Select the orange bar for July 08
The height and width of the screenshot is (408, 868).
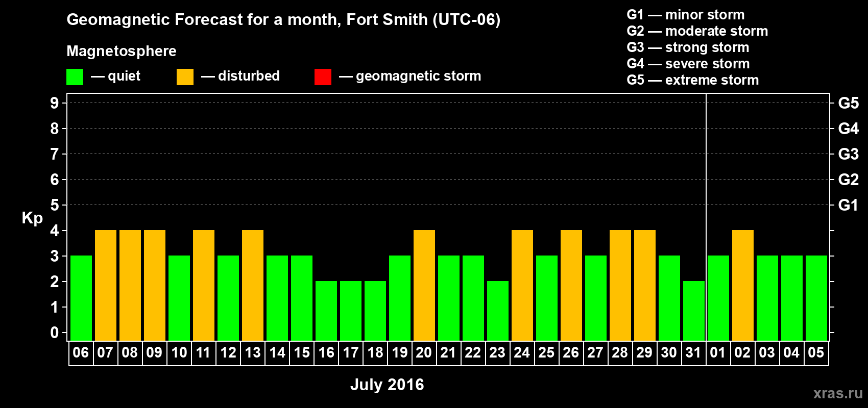tap(130, 286)
